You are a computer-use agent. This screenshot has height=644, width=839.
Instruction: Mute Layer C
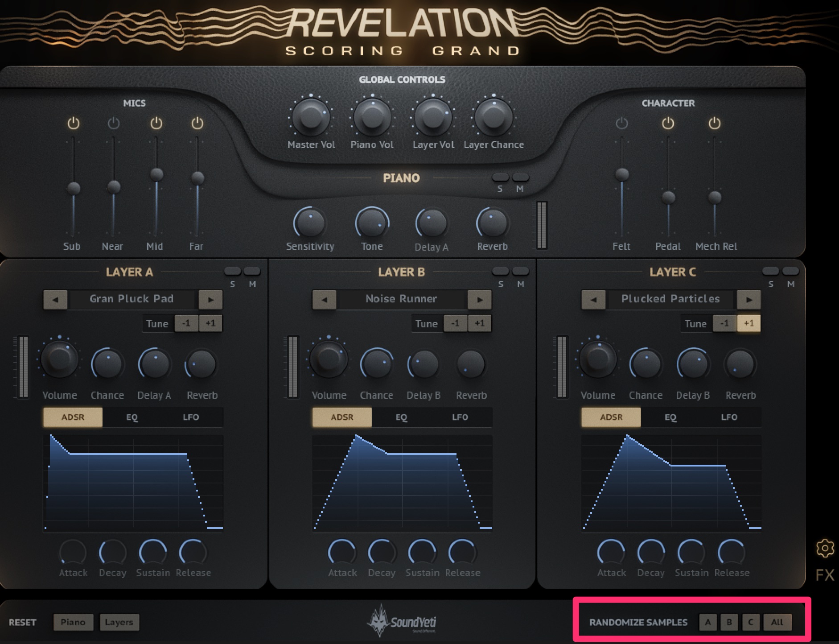point(791,270)
